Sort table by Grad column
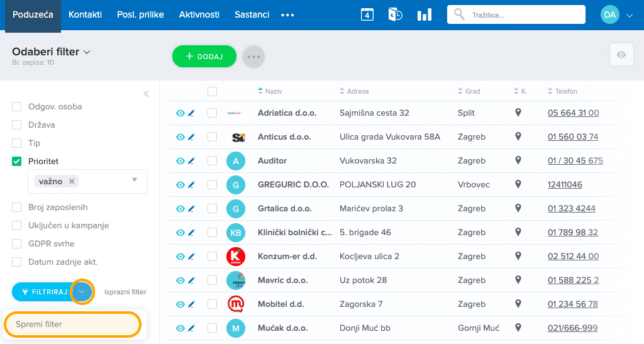This screenshot has width=644, height=344. coord(469,91)
